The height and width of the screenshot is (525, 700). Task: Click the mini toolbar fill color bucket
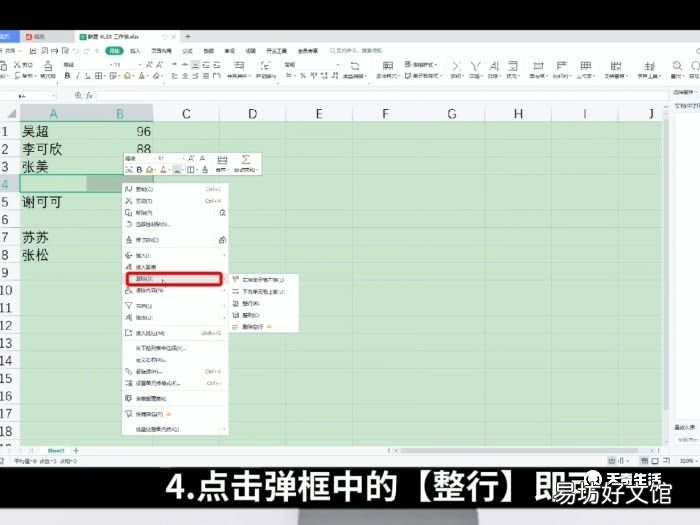point(150,170)
